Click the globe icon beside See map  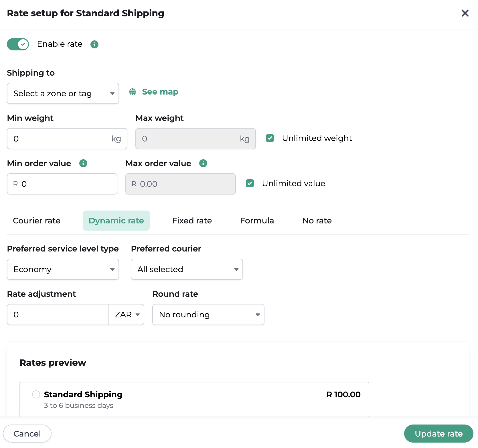click(x=133, y=92)
